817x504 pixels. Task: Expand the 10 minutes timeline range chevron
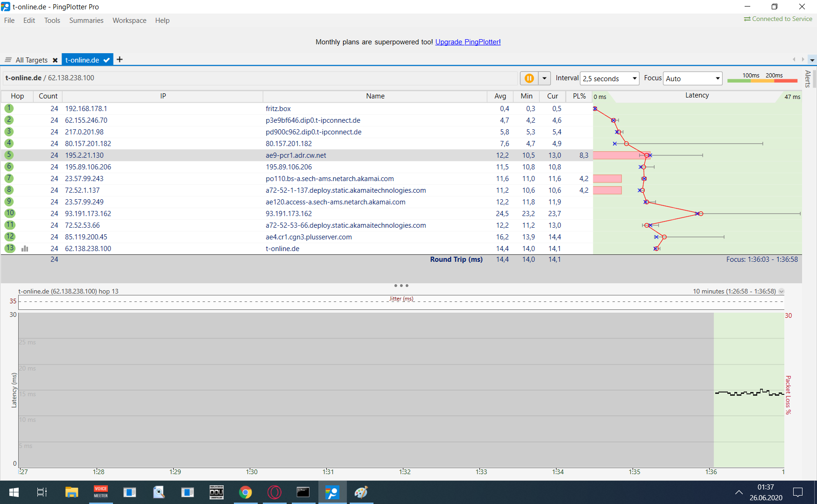(x=782, y=291)
